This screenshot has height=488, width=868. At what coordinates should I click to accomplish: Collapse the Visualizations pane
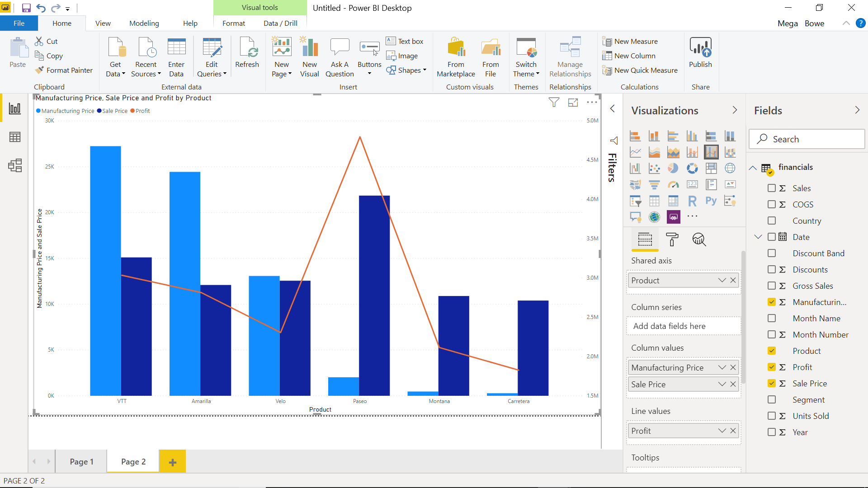coord(735,110)
